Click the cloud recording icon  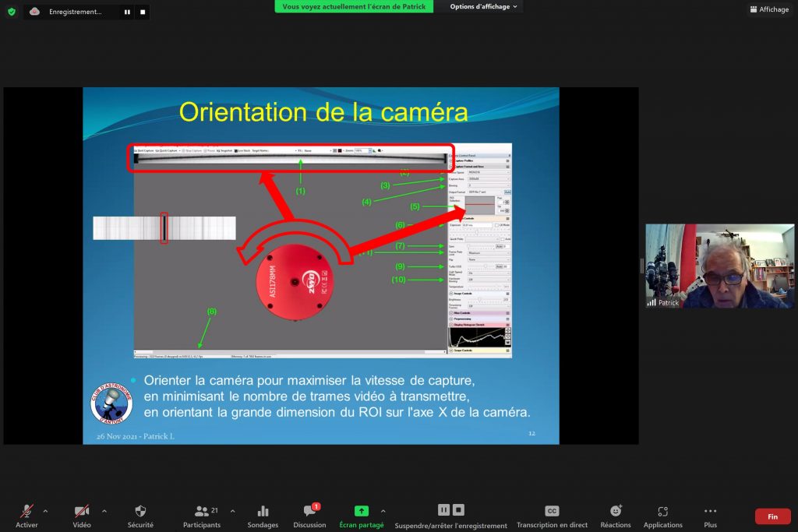pos(34,11)
